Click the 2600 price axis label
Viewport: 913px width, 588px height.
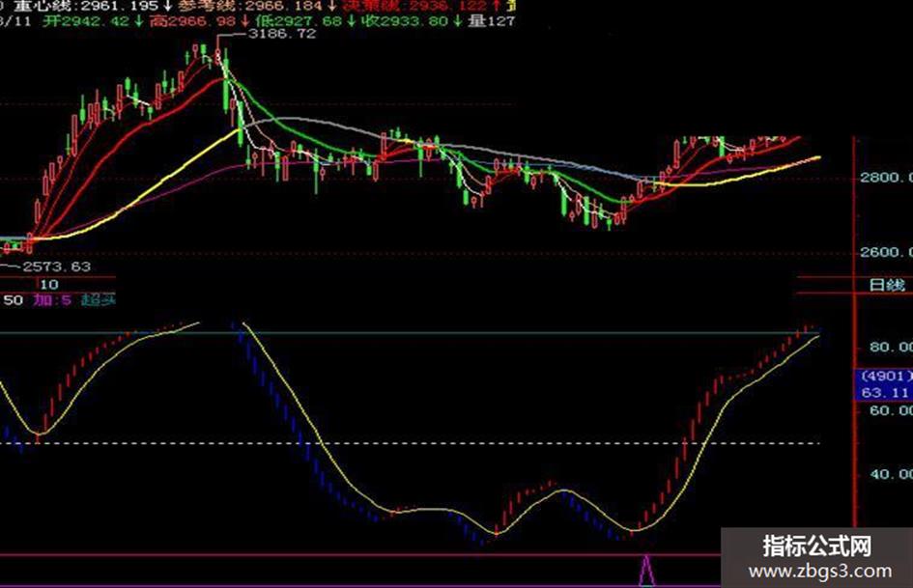tap(886, 252)
